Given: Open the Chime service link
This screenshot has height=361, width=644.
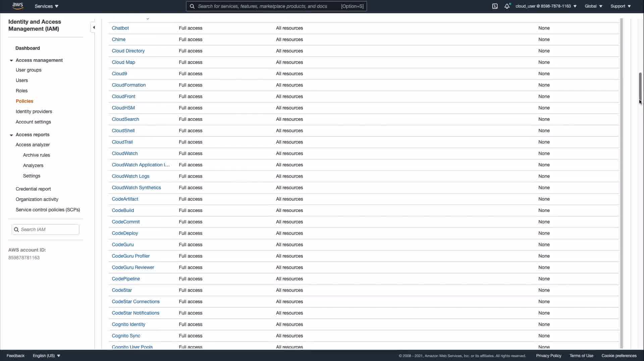Looking at the screenshot, I should click(118, 40).
